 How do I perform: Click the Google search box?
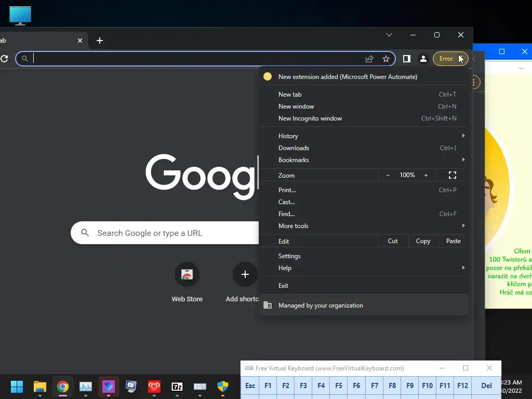click(165, 233)
